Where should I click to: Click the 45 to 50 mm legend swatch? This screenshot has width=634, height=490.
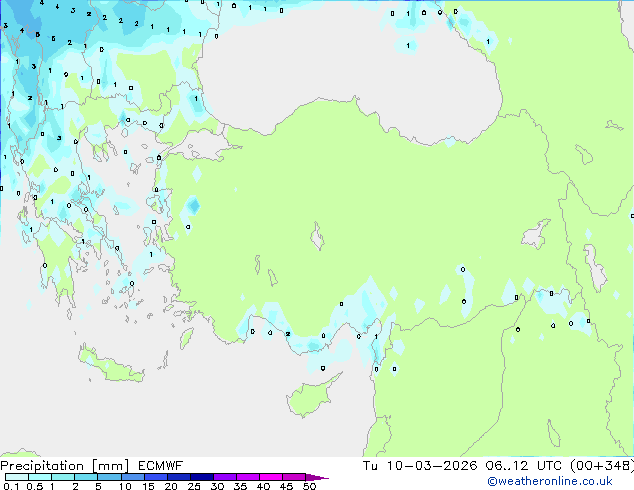294,477
